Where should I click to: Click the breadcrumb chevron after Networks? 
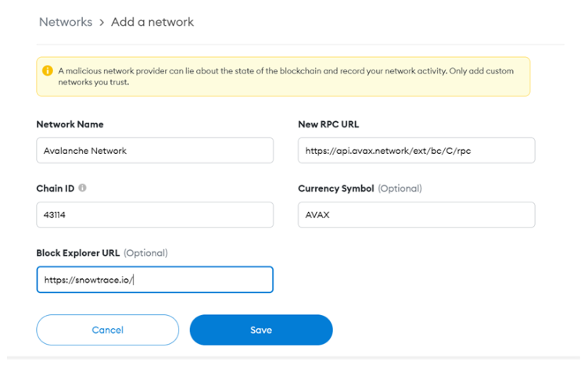(102, 23)
